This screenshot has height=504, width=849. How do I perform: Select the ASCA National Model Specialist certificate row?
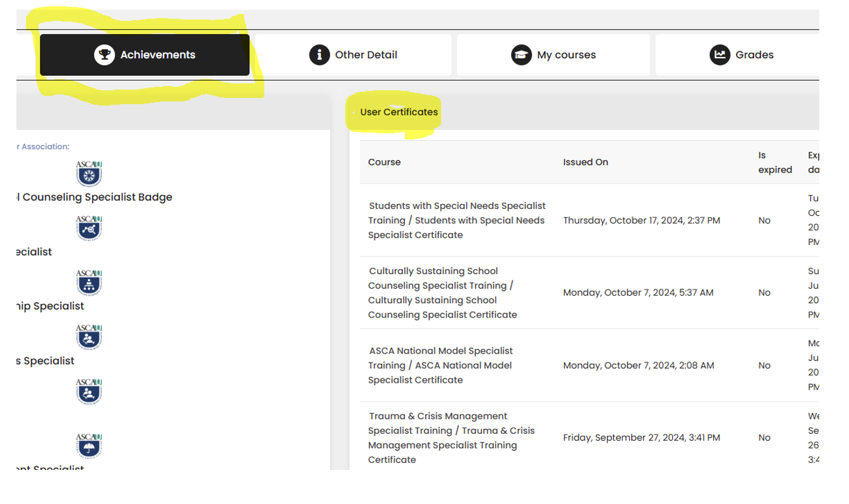pyautogui.click(x=440, y=365)
